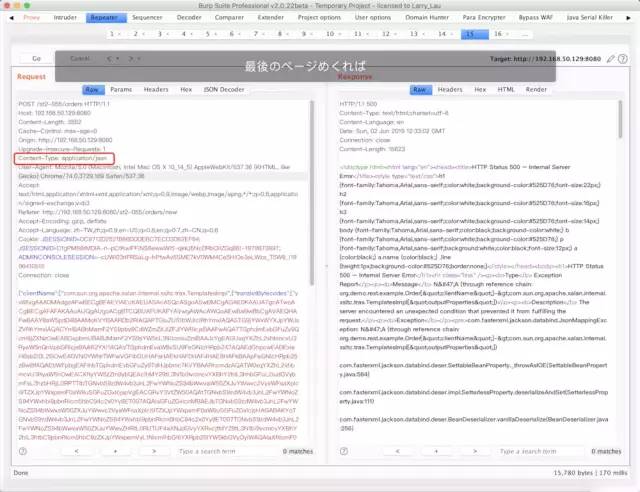
Task: Open Repeater help question-mark icon
Action: [622, 59]
